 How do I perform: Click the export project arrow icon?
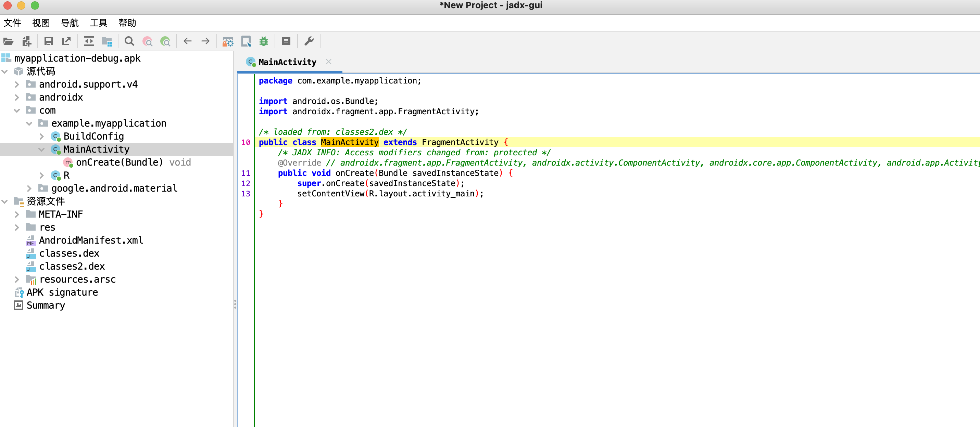point(66,41)
